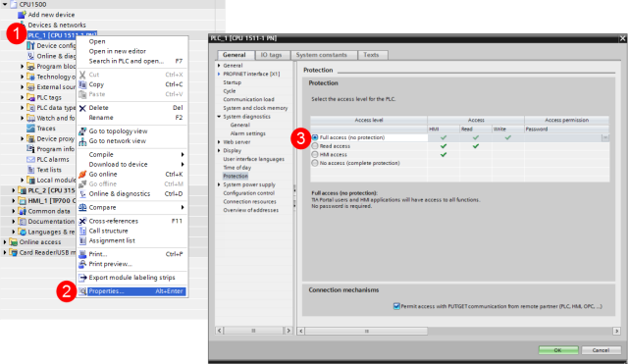This screenshot has width=628, height=364.
Task: Click the PLC tags folder icon
Action: tap(30, 97)
